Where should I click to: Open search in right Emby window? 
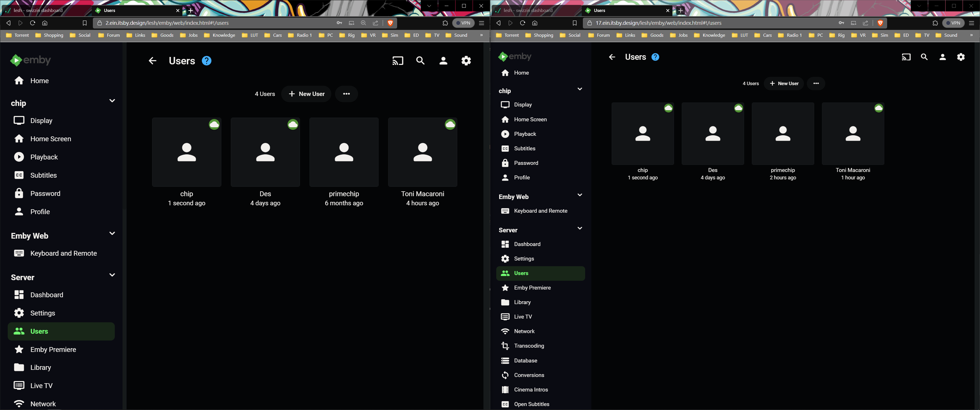(x=924, y=57)
